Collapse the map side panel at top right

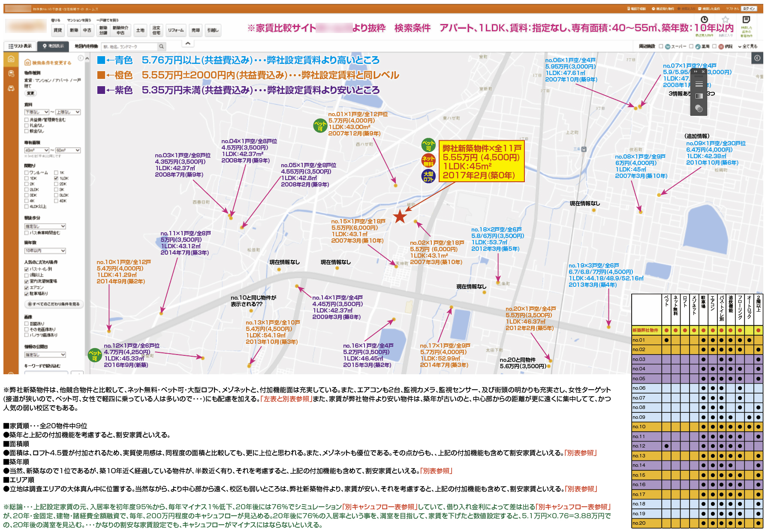point(758,58)
